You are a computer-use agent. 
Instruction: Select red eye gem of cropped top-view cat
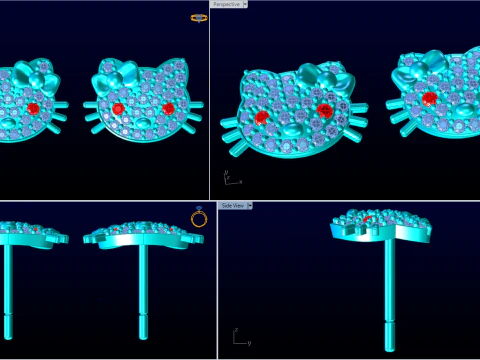[33, 109]
